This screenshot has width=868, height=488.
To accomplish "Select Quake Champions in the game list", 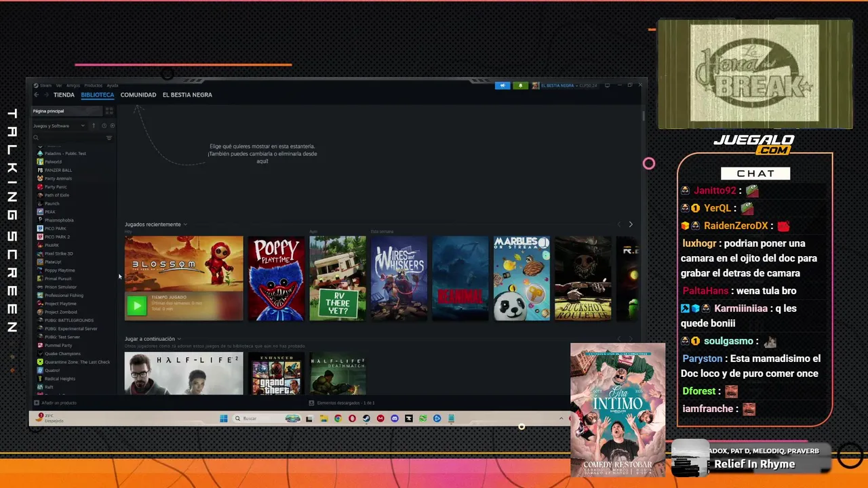I will (62, 354).
